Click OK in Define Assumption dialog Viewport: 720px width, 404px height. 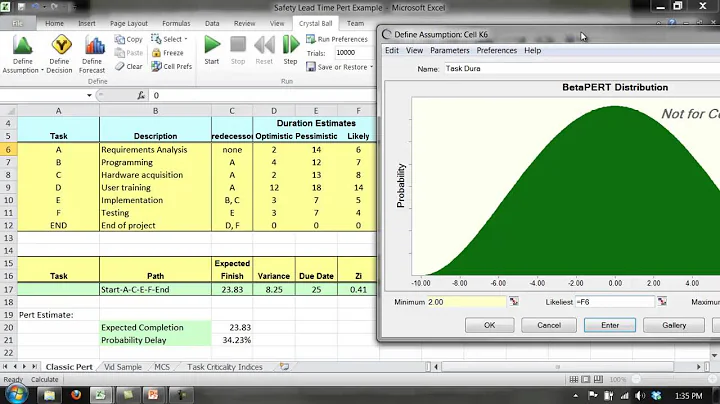(489, 325)
